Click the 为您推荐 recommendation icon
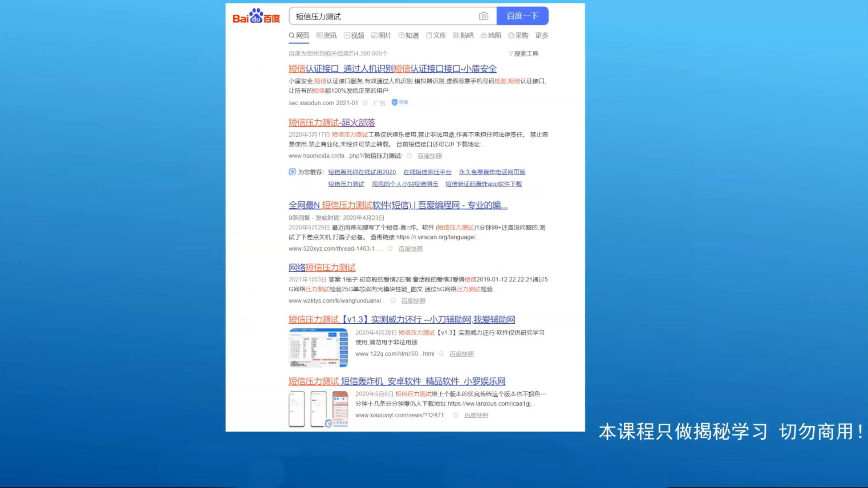Viewport: 868px width, 488px height. click(292, 172)
